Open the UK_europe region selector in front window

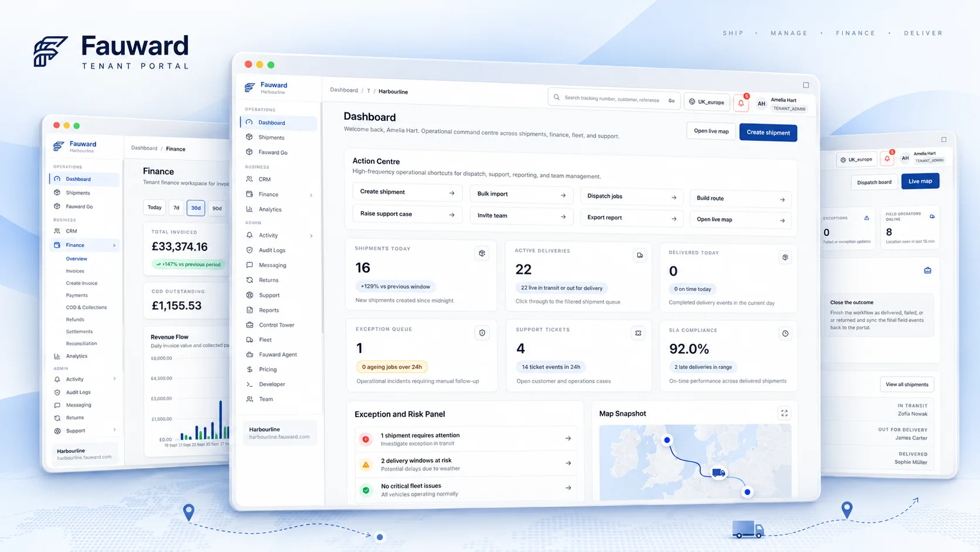click(706, 102)
